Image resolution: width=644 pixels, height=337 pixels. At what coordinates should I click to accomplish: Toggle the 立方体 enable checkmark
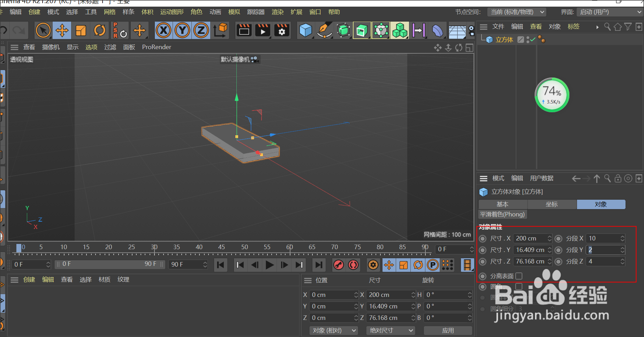pos(533,40)
